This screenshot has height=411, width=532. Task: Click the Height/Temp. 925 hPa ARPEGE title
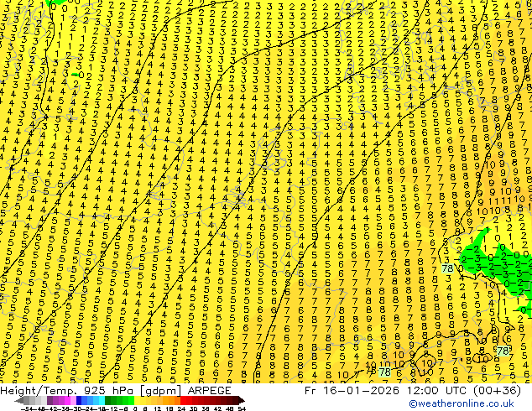tap(116, 391)
